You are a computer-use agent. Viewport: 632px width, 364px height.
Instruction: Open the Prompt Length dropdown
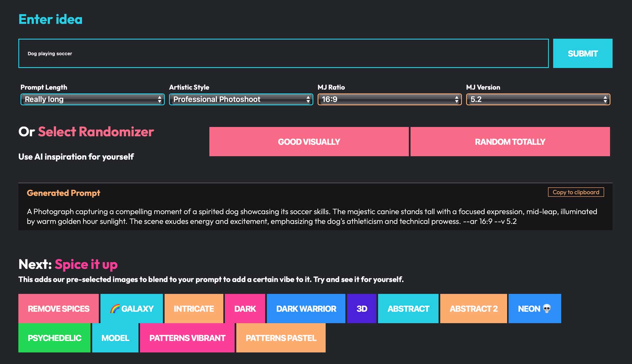click(92, 99)
